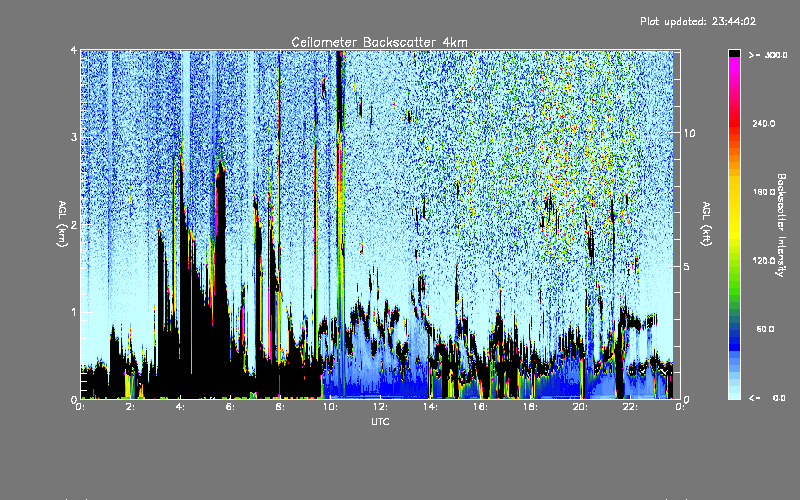Click the '8:' UTC time tick label
The height and width of the screenshot is (500, 800).
click(x=280, y=407)
